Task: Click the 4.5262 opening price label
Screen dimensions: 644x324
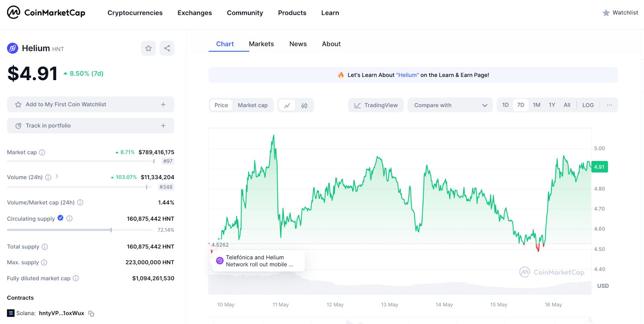Action: click(220, 245)
